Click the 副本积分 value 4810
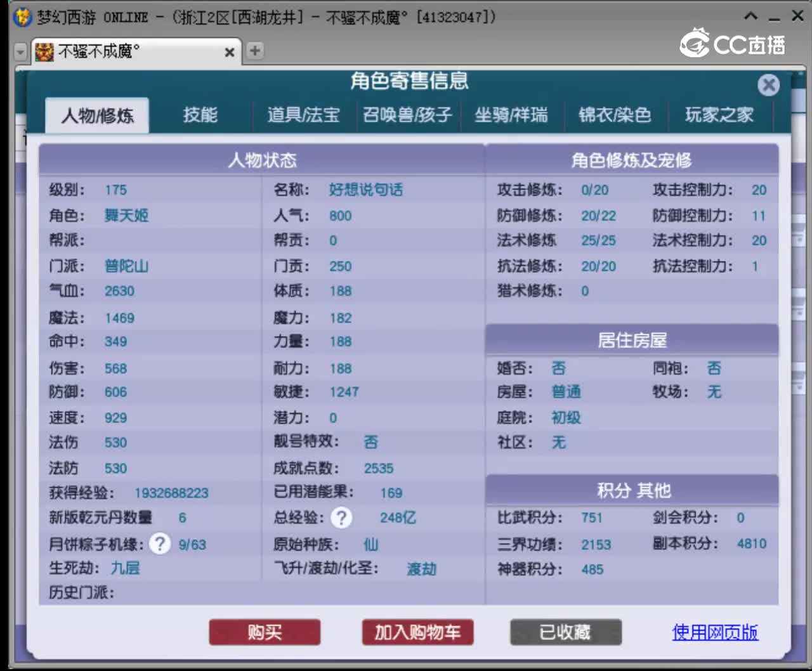The height and width of the screenshot is (671, 812). [752, 544]
